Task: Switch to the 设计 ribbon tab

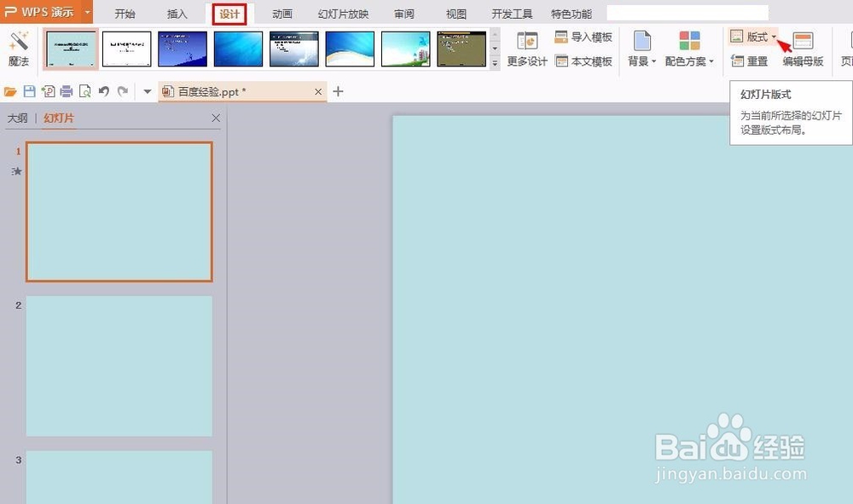Action: (x=229, y=14)
